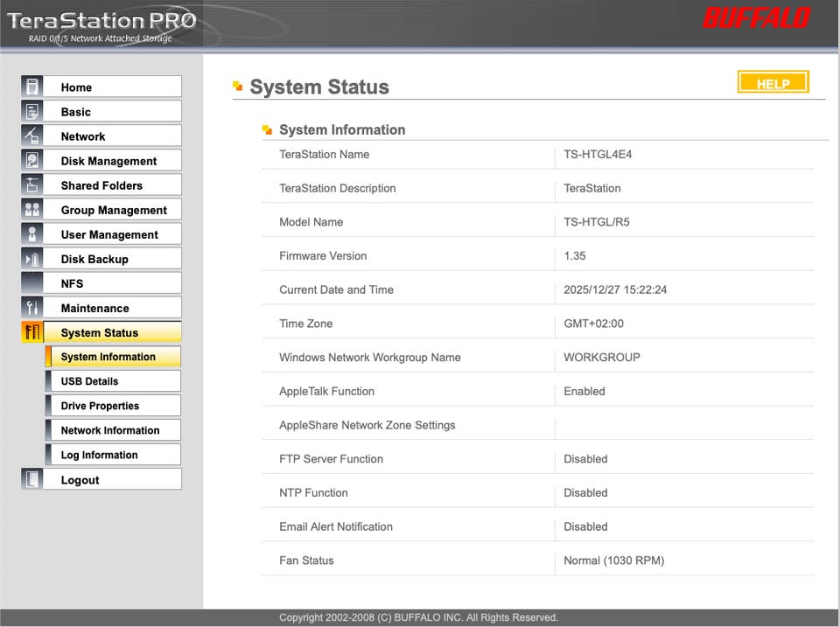This screenshot has height=627, width=840.
Task: Click the Basic settings icon
Action: pos(32,111)
